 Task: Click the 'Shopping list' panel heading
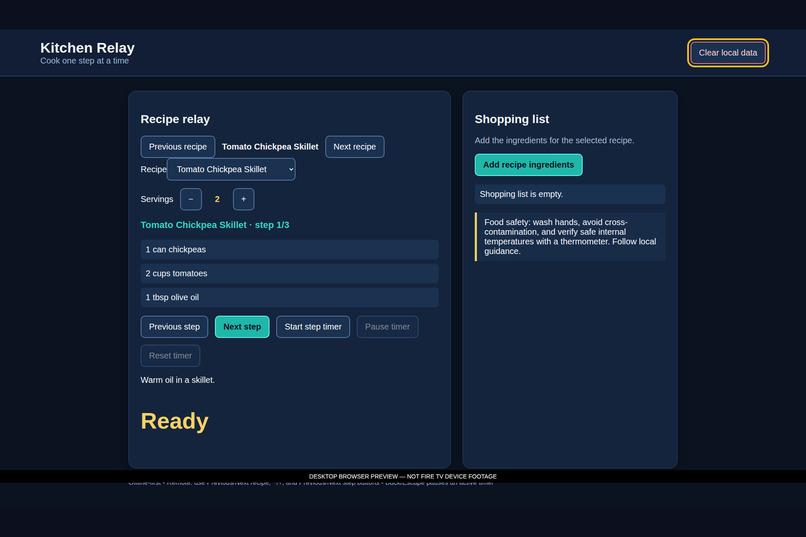click(x=512, y=119)
